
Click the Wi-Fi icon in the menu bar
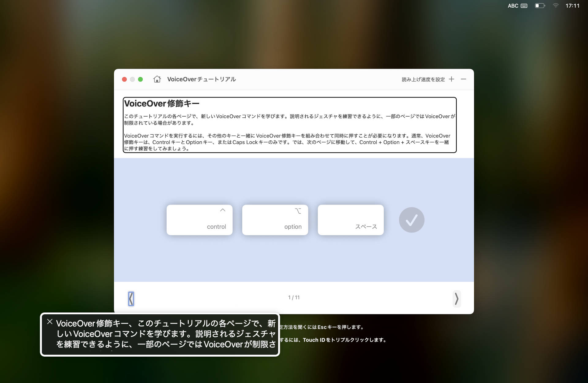tap(556, 6)
